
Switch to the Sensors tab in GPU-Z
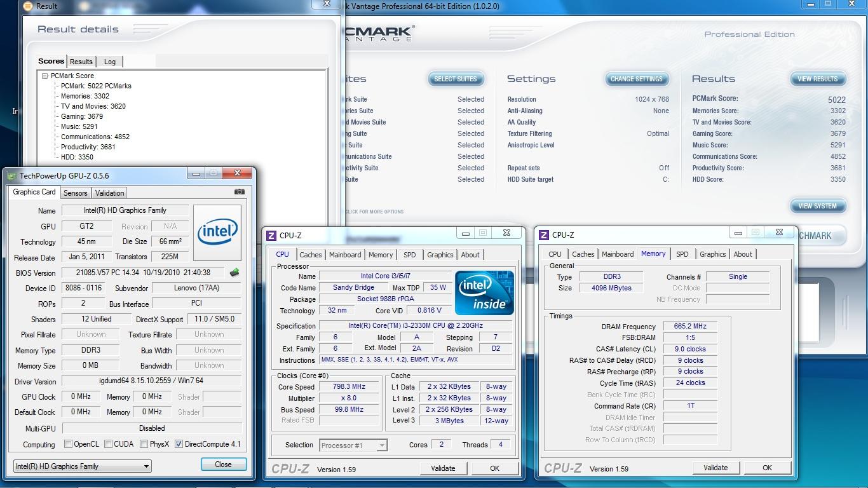tap(75, 193)
